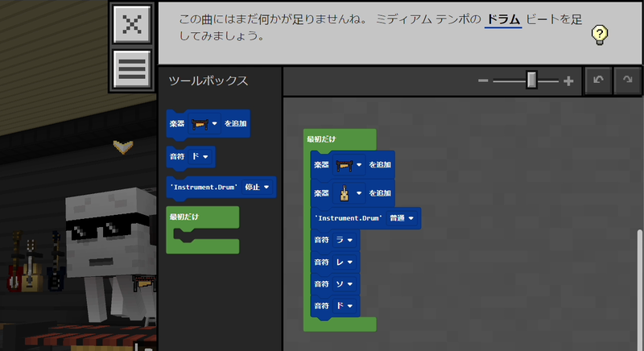Redo the last action
The image size is (644, 351).
[627, 81]
